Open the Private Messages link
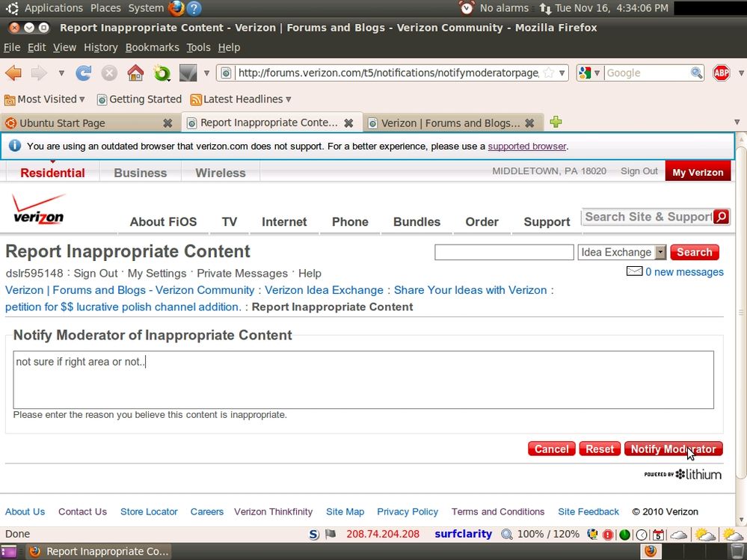The image size is (747, 560). [242, 274]
